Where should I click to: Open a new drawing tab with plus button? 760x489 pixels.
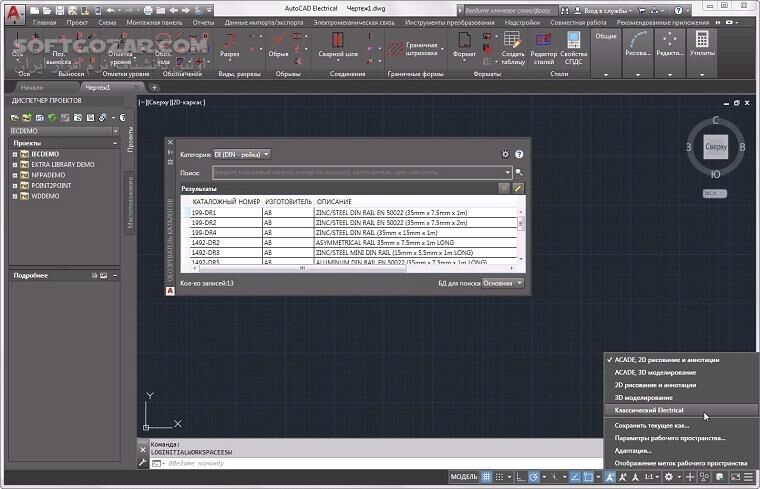154,88
